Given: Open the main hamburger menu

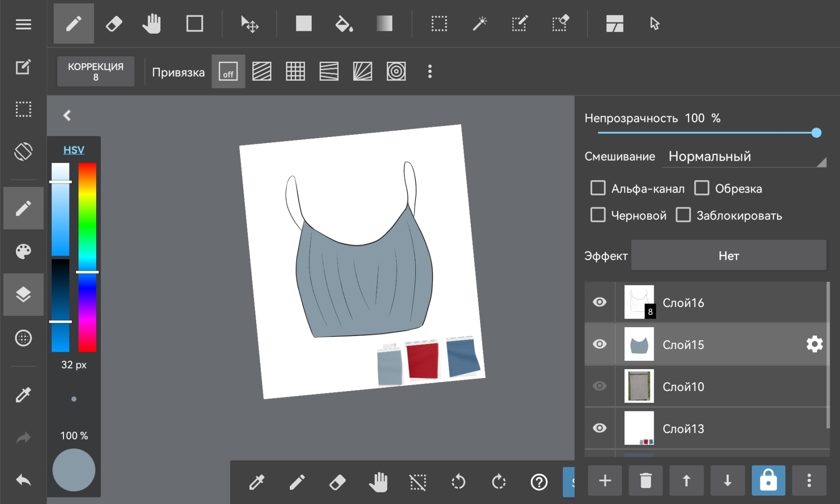Looking at the screenshot, I should [x=23, y=24].
